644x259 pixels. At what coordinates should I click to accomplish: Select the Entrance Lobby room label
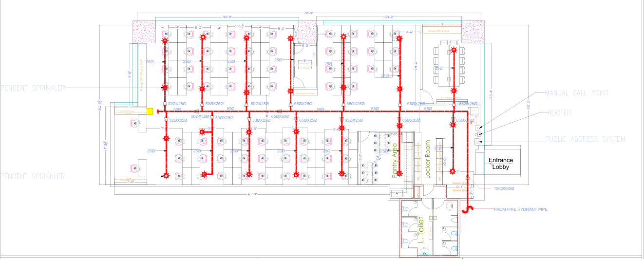501,163
